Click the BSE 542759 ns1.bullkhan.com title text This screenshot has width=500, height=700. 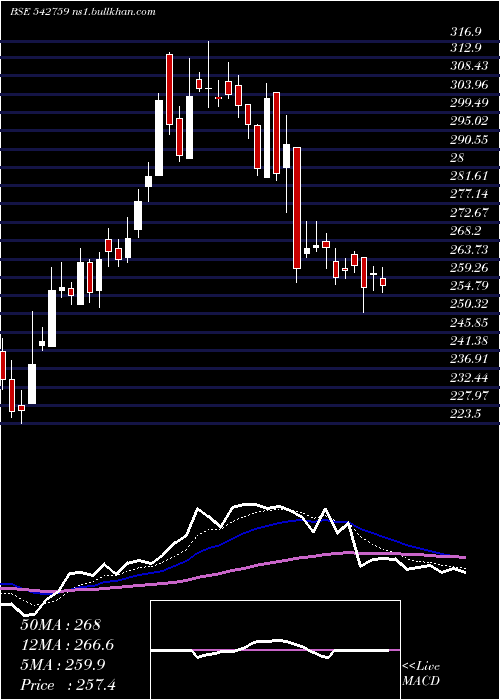pyautogui.click(x=83, y=12)
